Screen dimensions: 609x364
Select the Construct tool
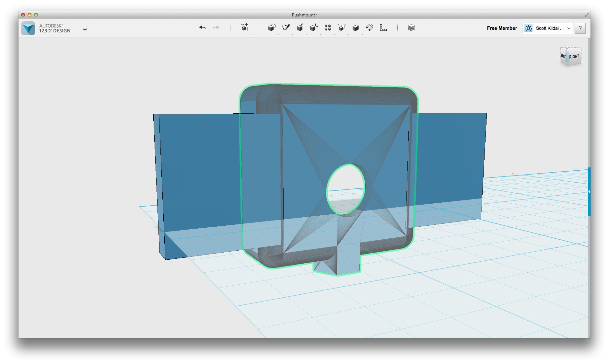[x=300, y=28]
